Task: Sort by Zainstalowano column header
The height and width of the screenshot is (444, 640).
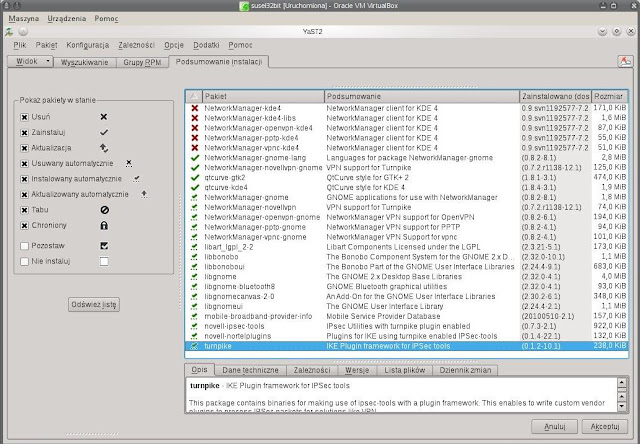Action: [x=555, y=96]
